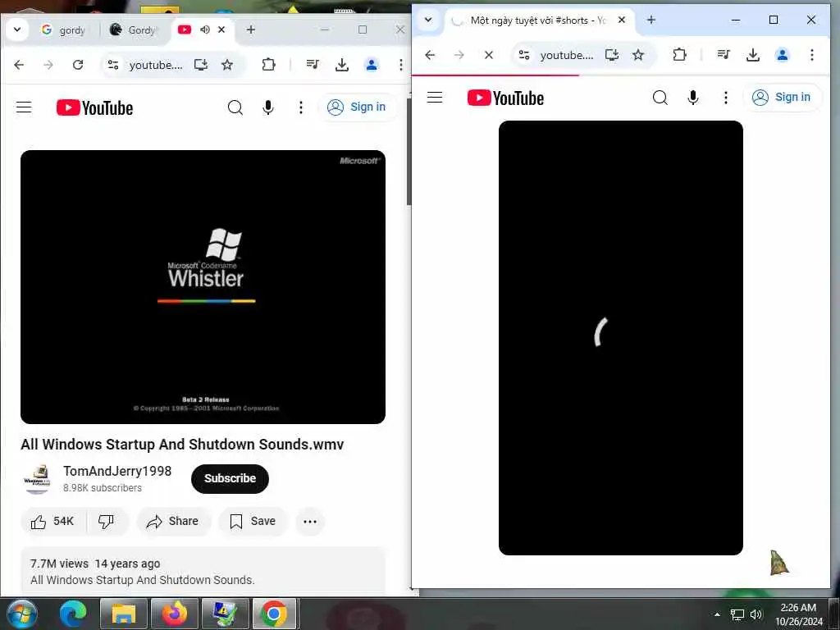Switch to the 'gordy' Google tab
840x630 pixels.
(65, 30)
